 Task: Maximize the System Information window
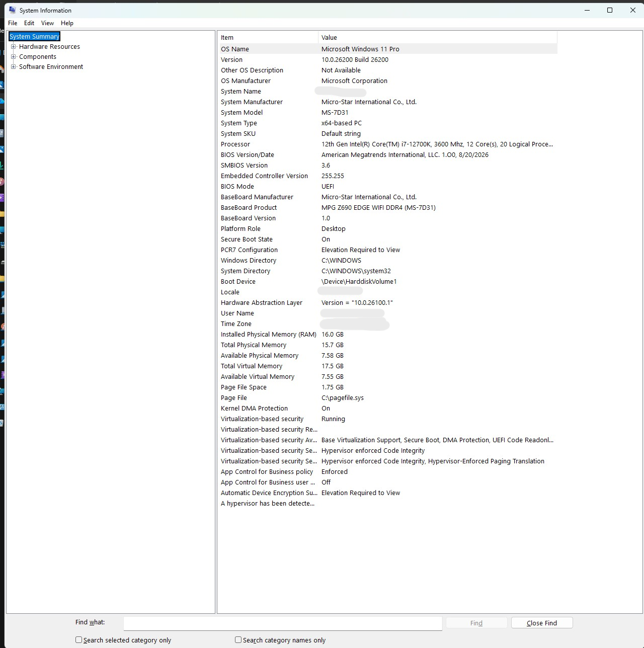coord(610,10)
